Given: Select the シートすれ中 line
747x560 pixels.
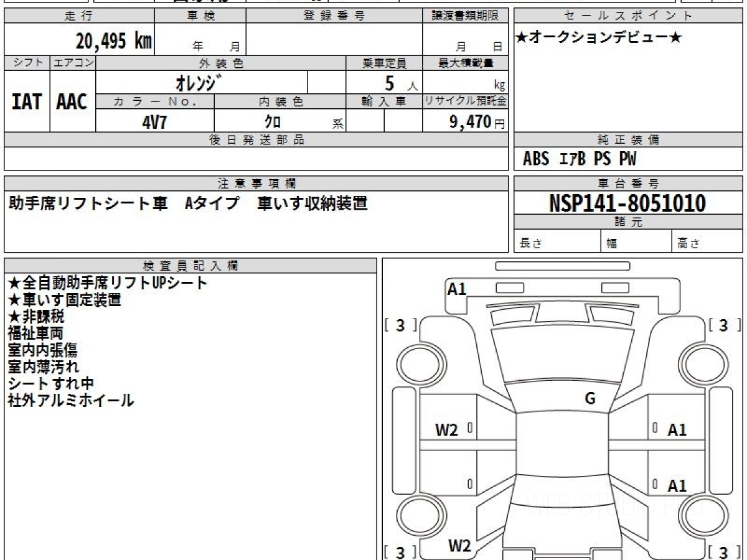Looking at the screenshot, I should [50, 384].
